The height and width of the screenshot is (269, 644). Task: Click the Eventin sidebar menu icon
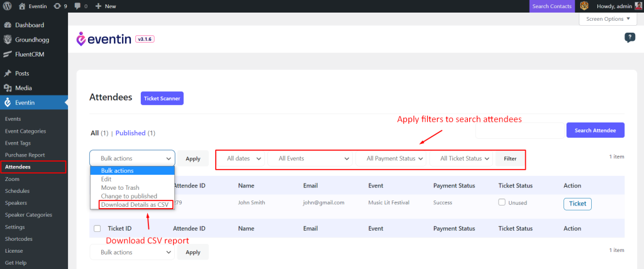tap(8, 102)
